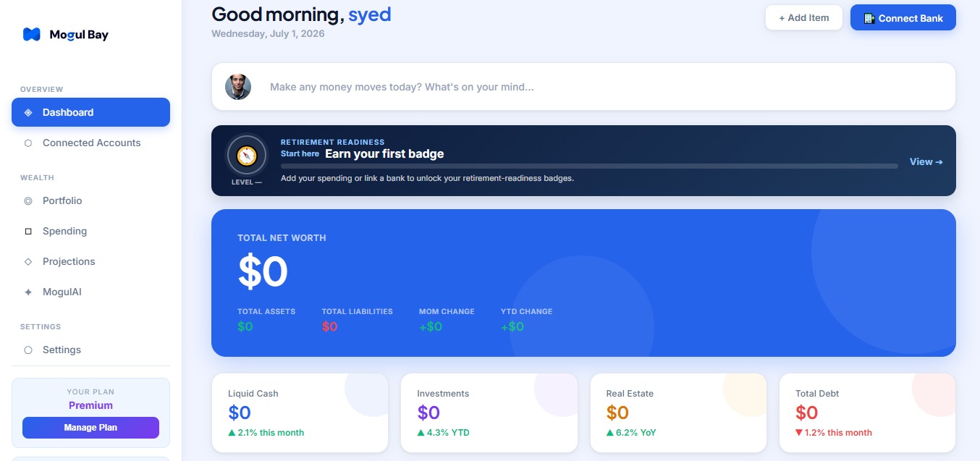Click the Manage Plan button
This screenshot has width=980, height=461.
pos(90,428)
